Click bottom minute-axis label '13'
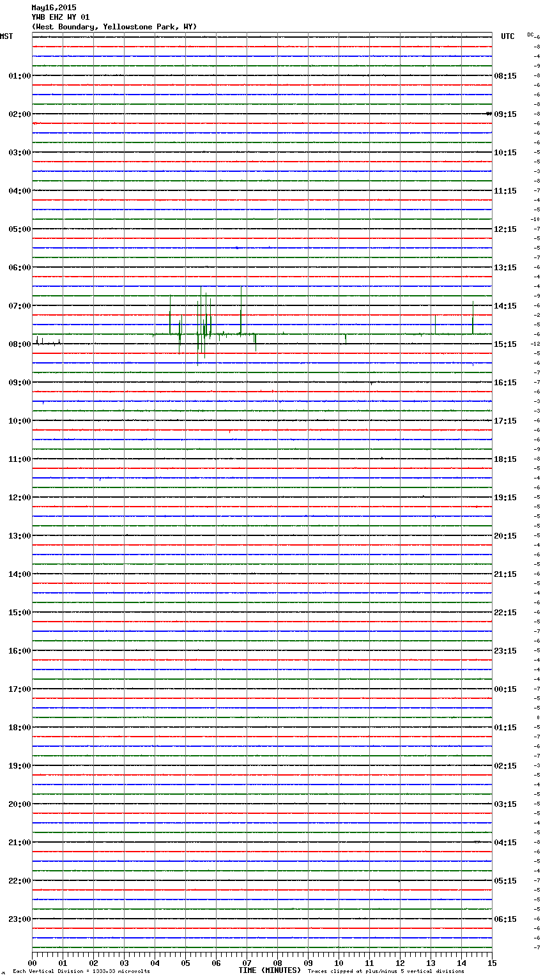Image resolution: width=543 pixels, height=980 pixels. point(431,963)
